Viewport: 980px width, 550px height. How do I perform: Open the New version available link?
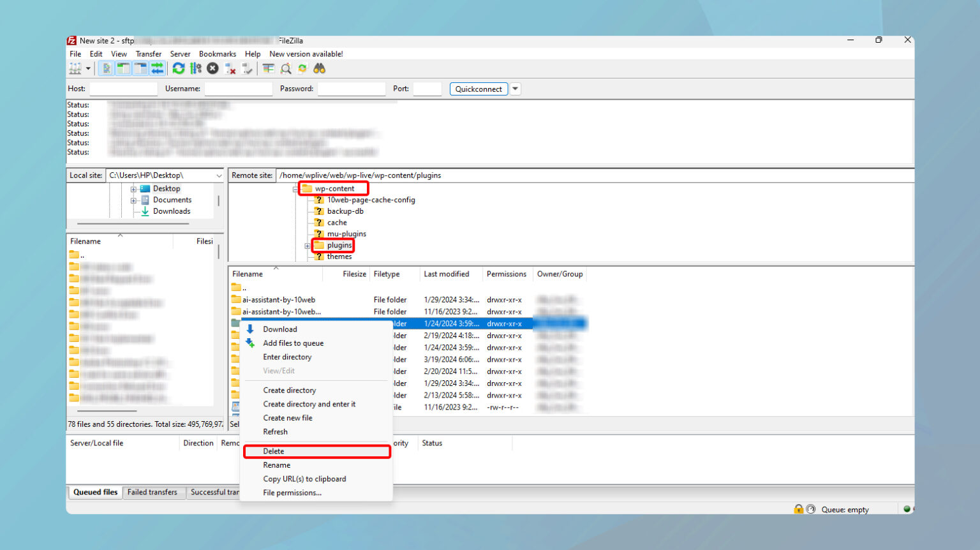click(x=306, y=54)
